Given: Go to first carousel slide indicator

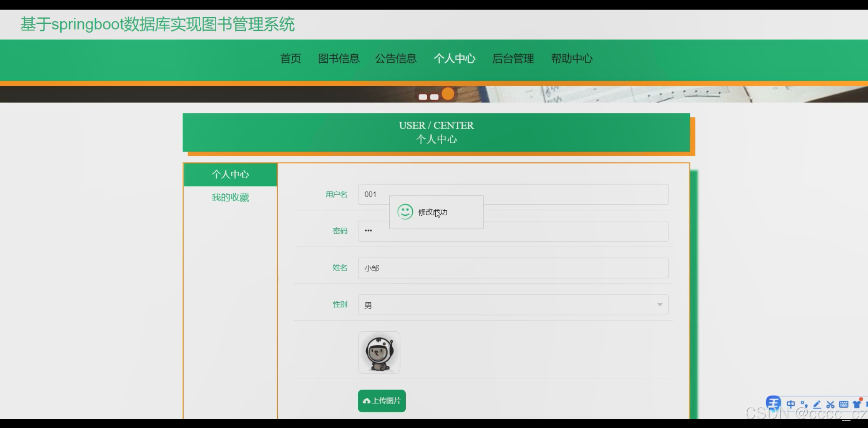Looking at the screenshot, I should coord(423,97).
